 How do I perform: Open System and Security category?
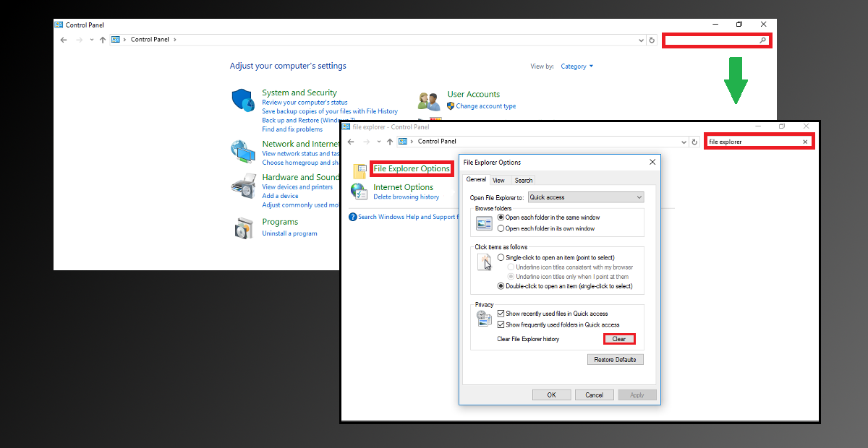click(299, 92)
